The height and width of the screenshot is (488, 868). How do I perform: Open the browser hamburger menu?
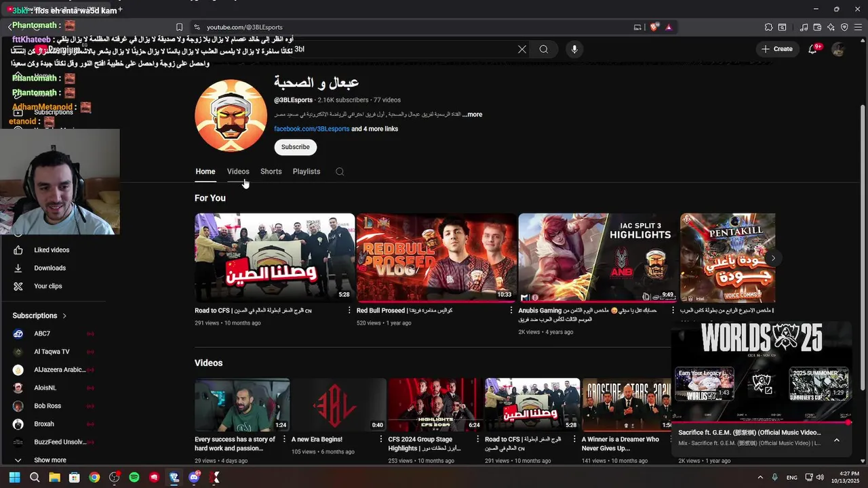(858, 27)
